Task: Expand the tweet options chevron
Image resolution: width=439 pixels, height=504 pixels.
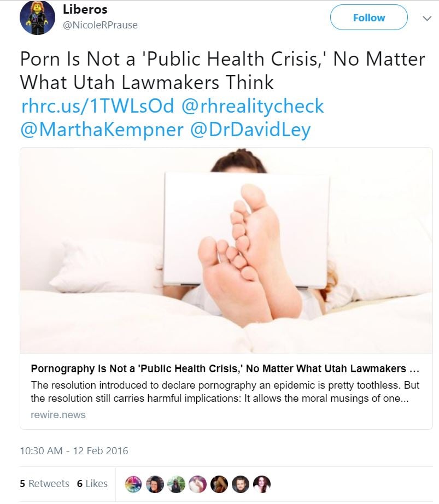Action: pyautogui.click(x=427, y=19)
